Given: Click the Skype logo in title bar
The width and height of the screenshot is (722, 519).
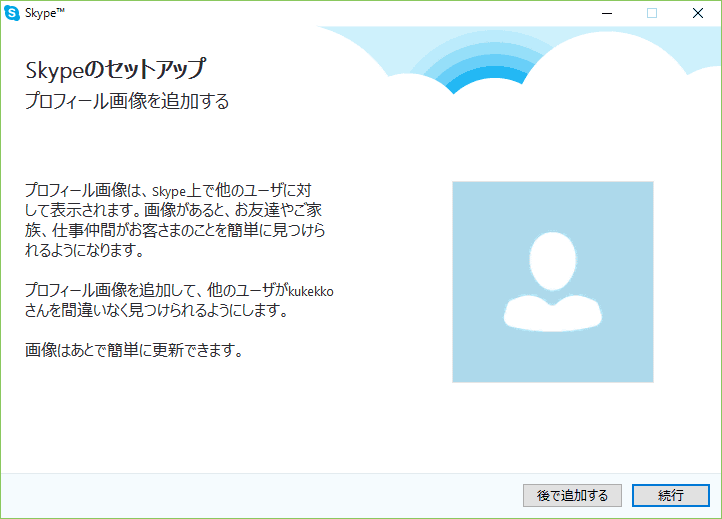Looking at the screenshot, I should point(12,13).
